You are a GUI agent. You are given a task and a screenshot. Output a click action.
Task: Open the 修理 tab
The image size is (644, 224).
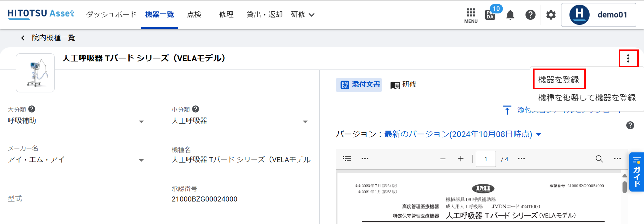[x=226, y=14]
